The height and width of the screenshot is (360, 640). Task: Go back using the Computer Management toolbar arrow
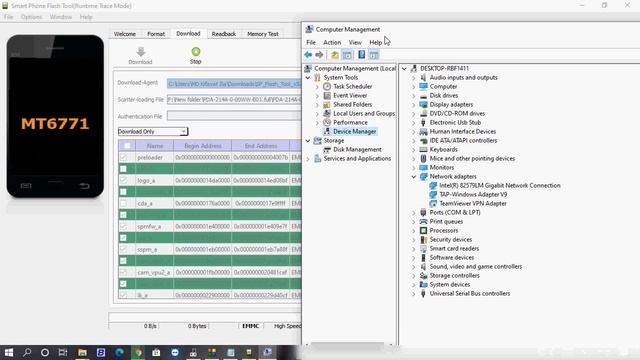[x=308, y=55]
